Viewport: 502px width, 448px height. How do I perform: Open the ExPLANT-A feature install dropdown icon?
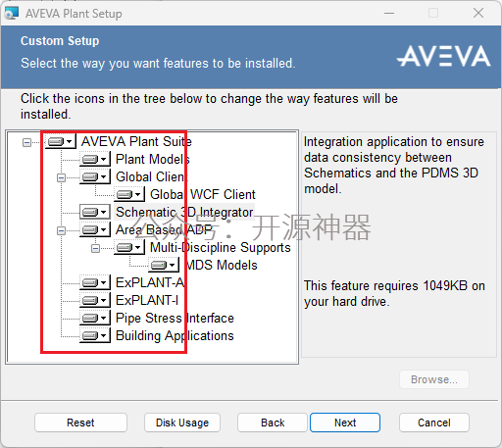(95, 282)
